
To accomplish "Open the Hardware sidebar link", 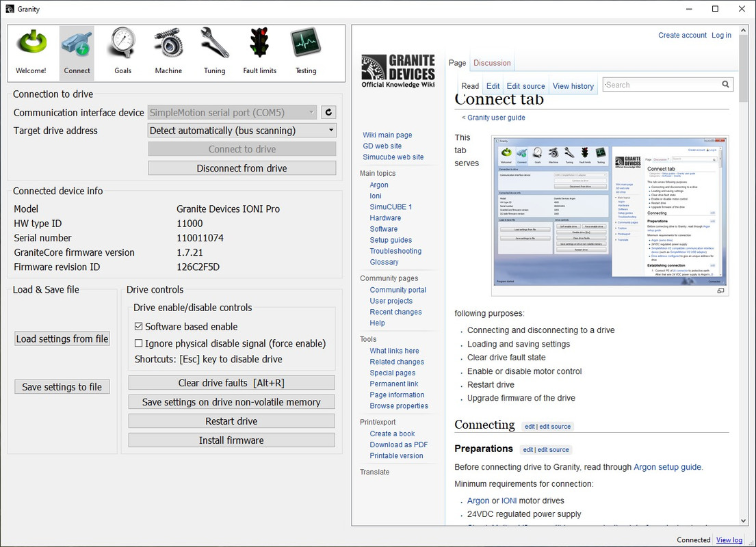I will [x=385, y=218].
